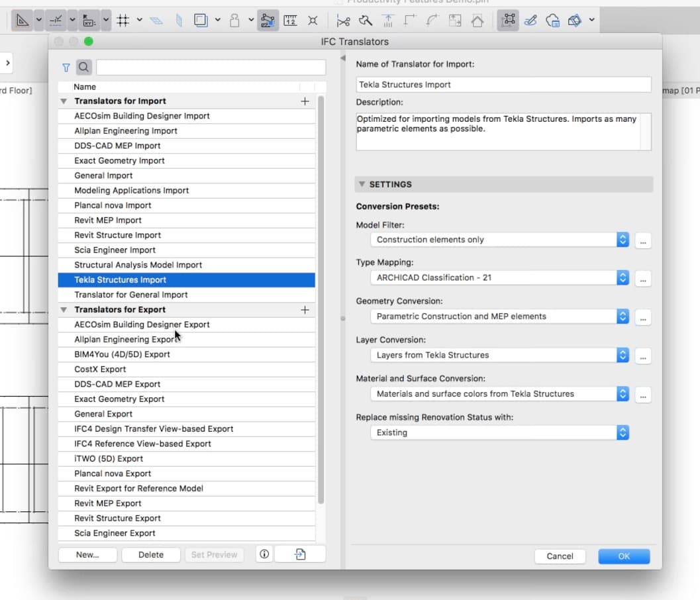Select Tekla Structures Import row

187,280
